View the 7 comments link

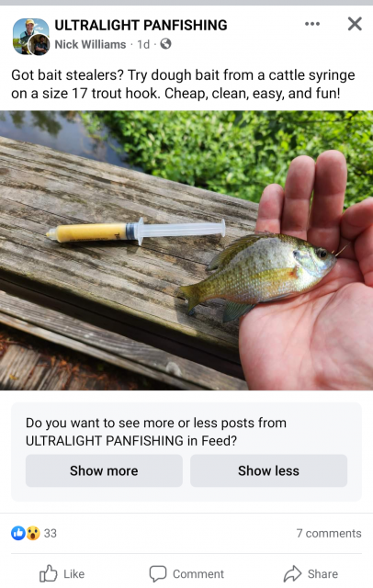329,533
